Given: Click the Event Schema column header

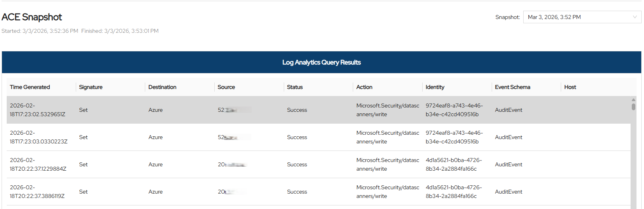Looking at the screenshot, I should pyautogui.click(x=513, y=87).
